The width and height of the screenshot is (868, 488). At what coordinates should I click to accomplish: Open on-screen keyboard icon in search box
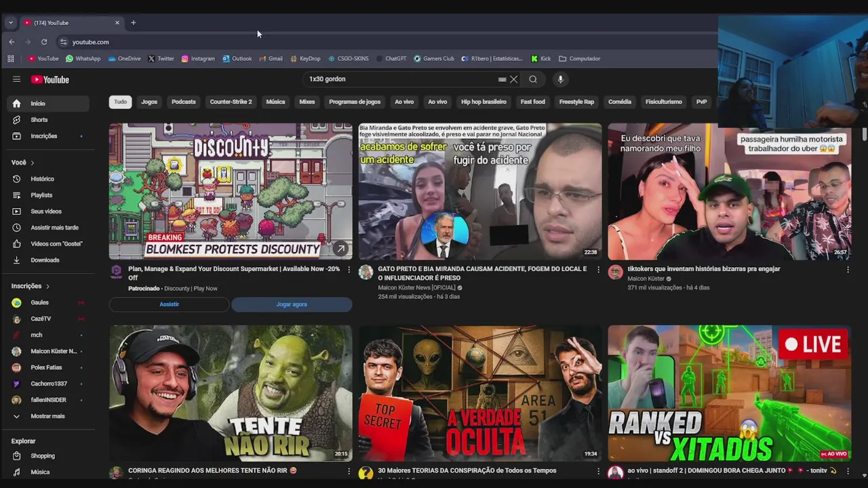[502, 79]
